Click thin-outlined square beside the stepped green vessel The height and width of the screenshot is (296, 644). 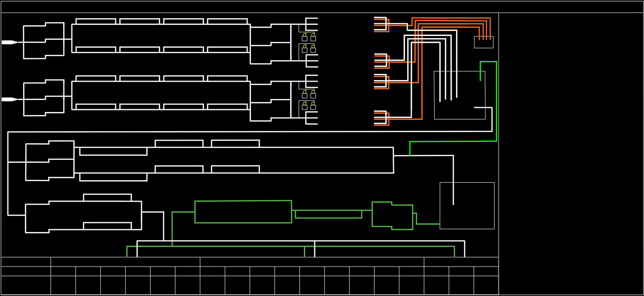pos(467,205)
